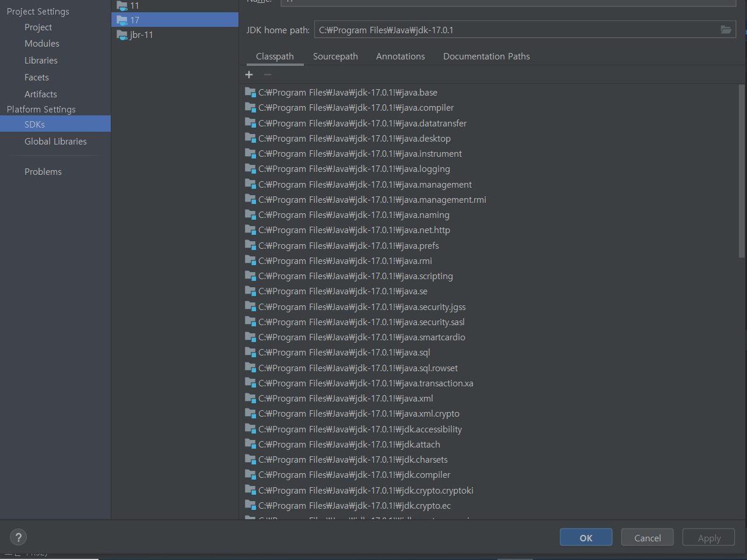This screenshot has width=747, height=560.
Task: Click folder icon of java.sql entry
Action: coord(251,352)
